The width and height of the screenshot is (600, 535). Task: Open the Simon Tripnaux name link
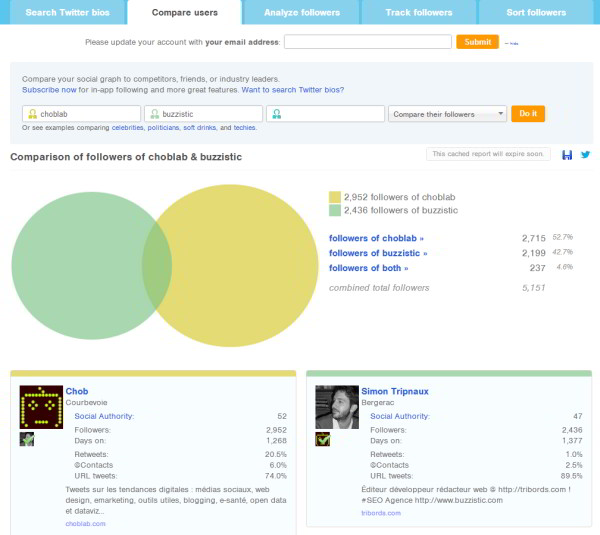(x=395, y=391)
